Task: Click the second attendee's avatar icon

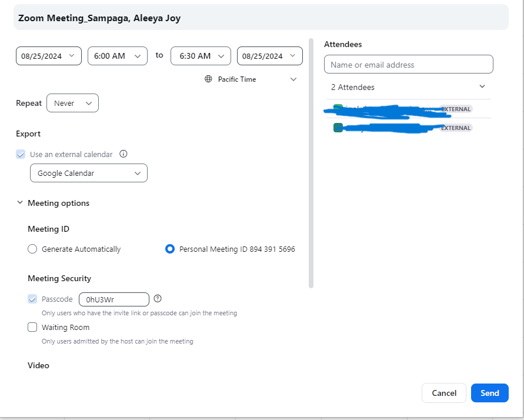Action: coord(338,128)
